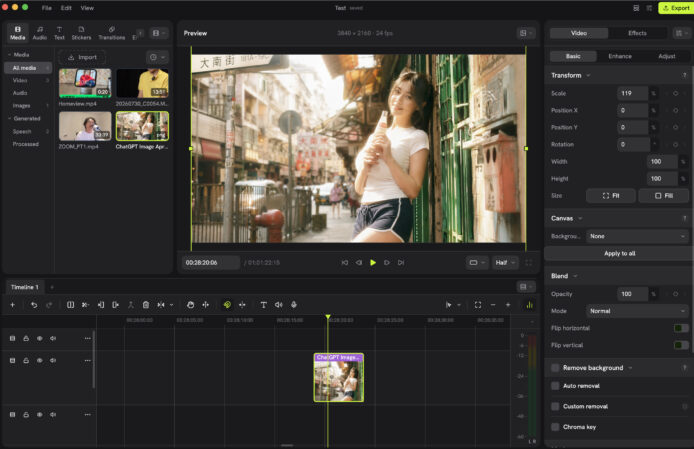Select the Homeview.mp4 thumbnail
The height and width of the screenshot is (449, 694).
click(85, 83)
